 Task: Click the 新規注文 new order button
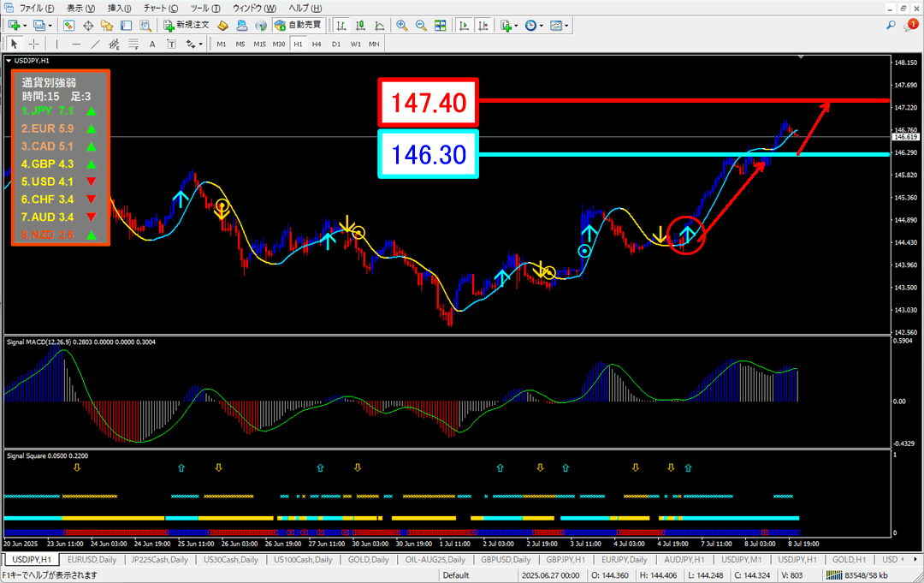pos(187,26)
